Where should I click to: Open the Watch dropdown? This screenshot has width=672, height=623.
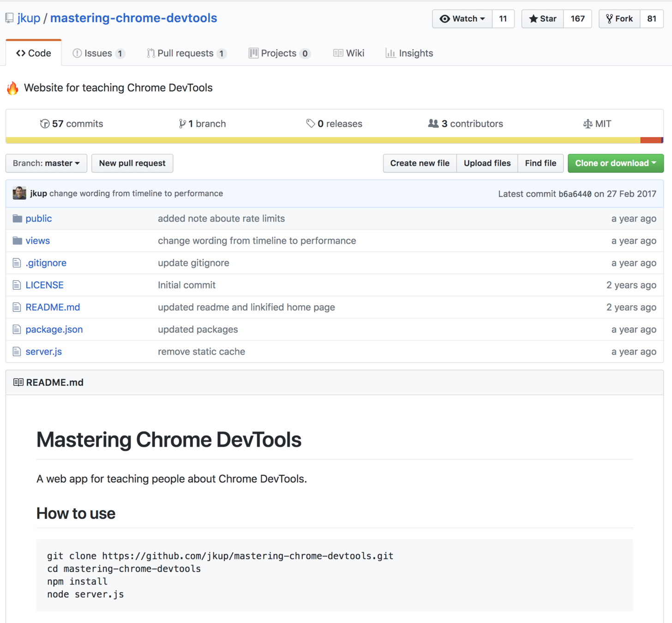[462, 18]
